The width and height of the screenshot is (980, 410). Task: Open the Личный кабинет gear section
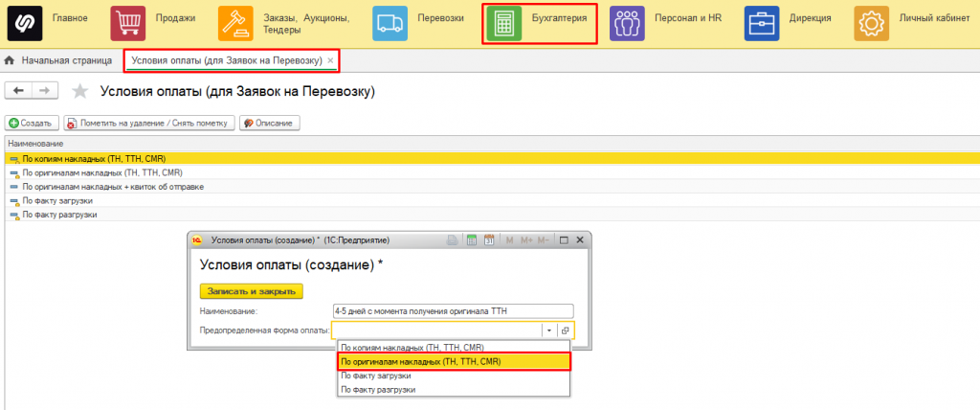[x=871, y=23]
